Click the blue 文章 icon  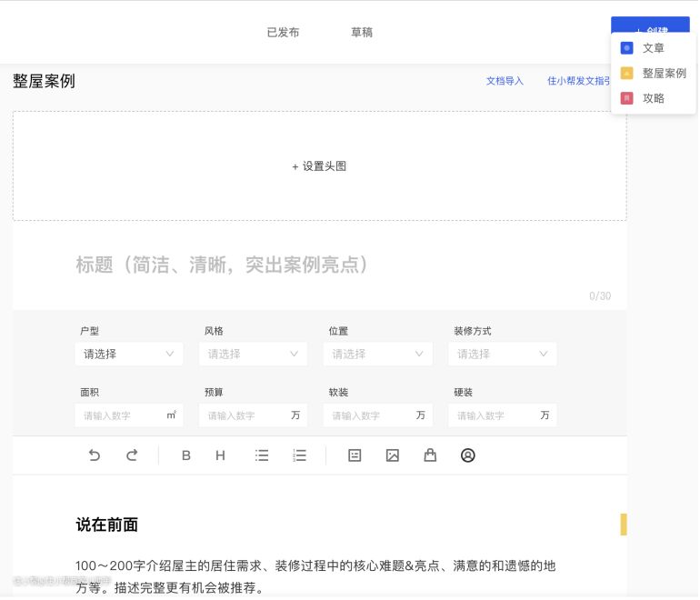(x=626, y=48)
